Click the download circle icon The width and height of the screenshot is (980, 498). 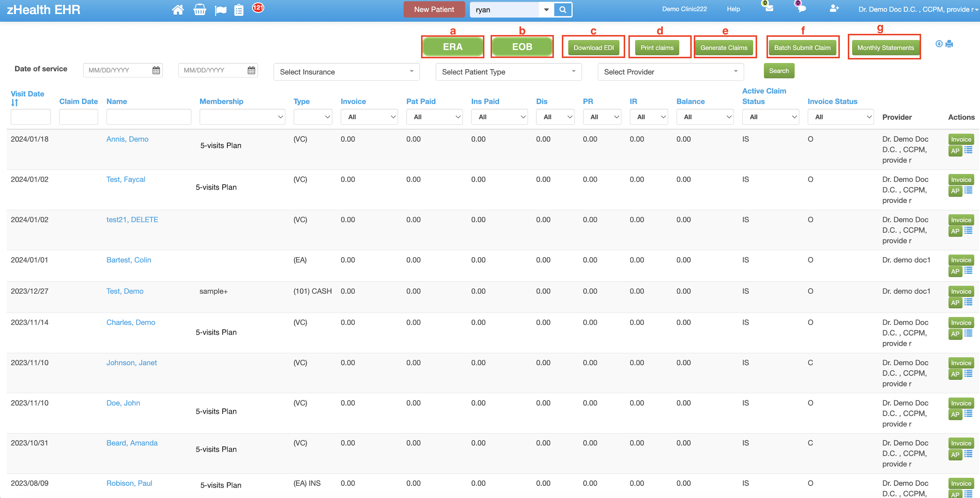[939, 44]
